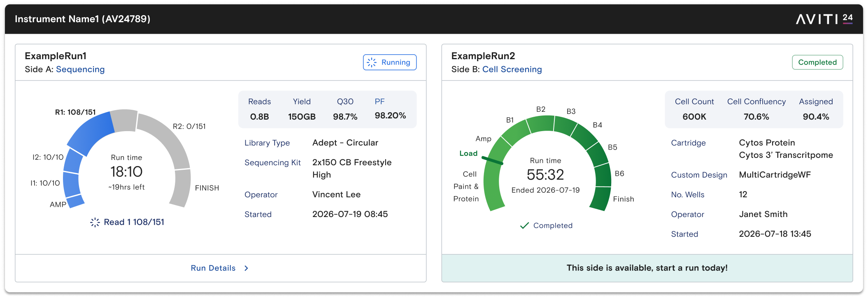Click the spinner icon in Running badge
868x298 pixels.
[372, 62]
